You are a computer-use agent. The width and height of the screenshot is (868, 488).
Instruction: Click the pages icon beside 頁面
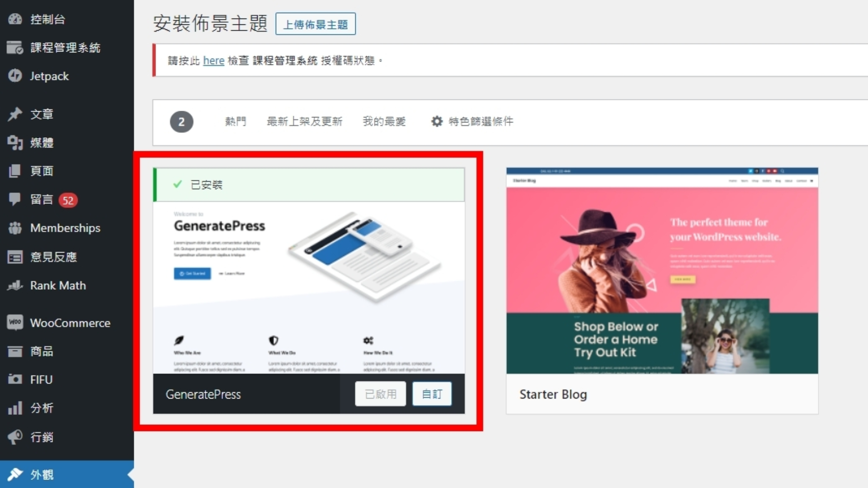coord(15,171)
